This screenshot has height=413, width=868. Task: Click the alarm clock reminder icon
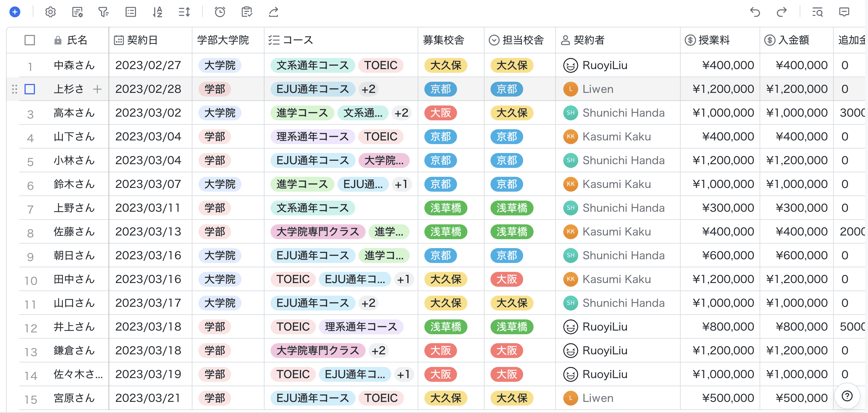pos(220,12)
